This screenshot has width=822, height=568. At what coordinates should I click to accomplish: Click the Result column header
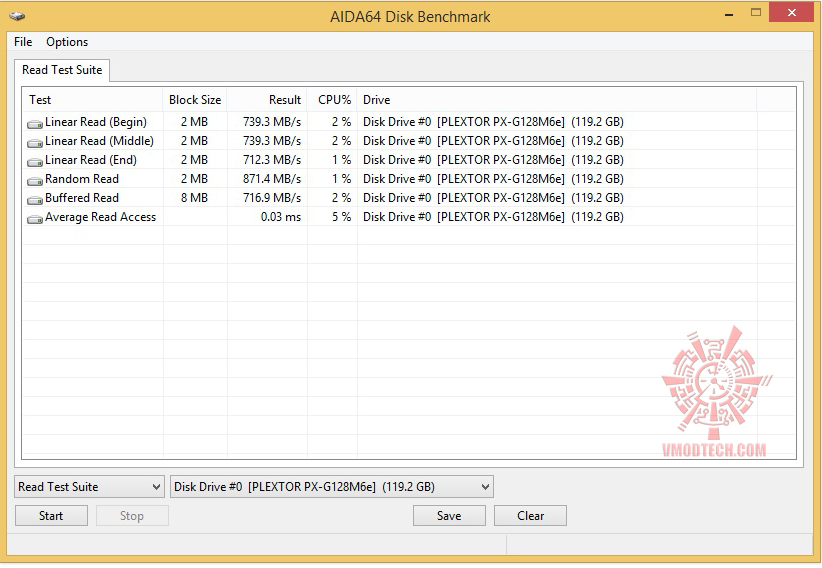point(267,100)
